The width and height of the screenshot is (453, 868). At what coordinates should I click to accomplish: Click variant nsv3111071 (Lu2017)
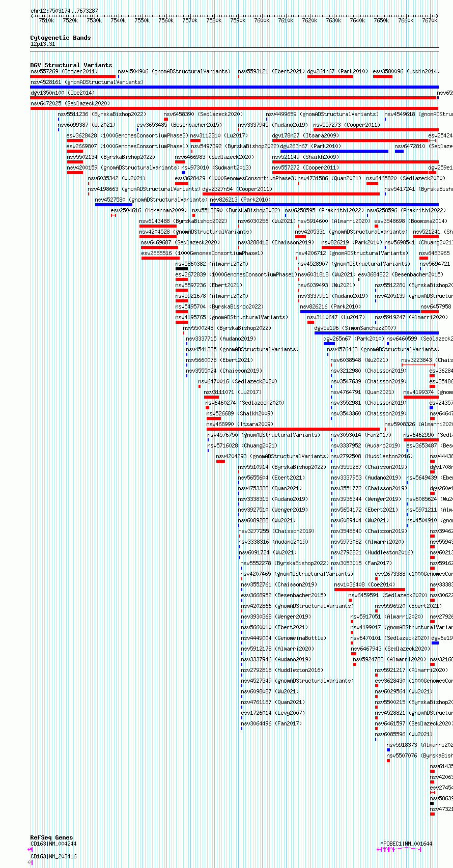click(x=233, y=392)
